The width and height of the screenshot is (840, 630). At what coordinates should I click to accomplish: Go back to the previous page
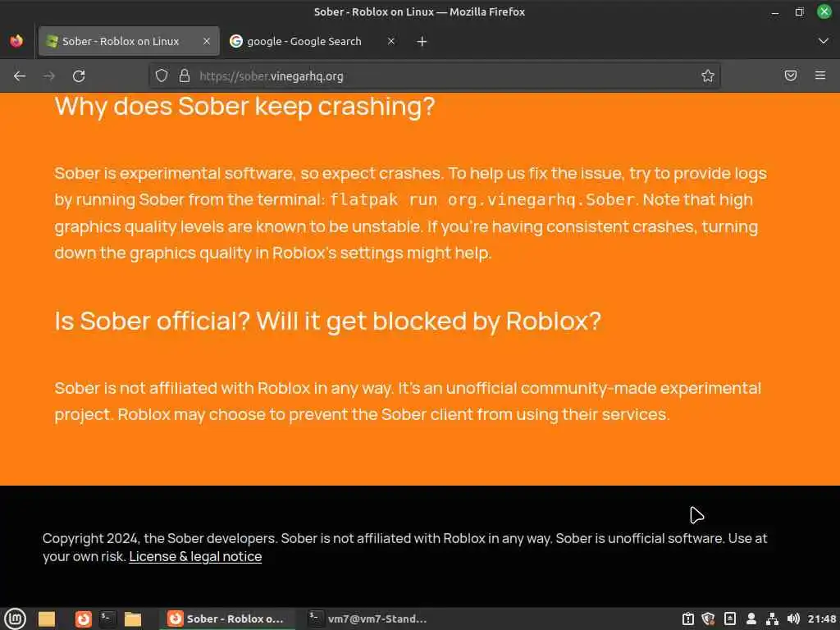pos(20,76)
